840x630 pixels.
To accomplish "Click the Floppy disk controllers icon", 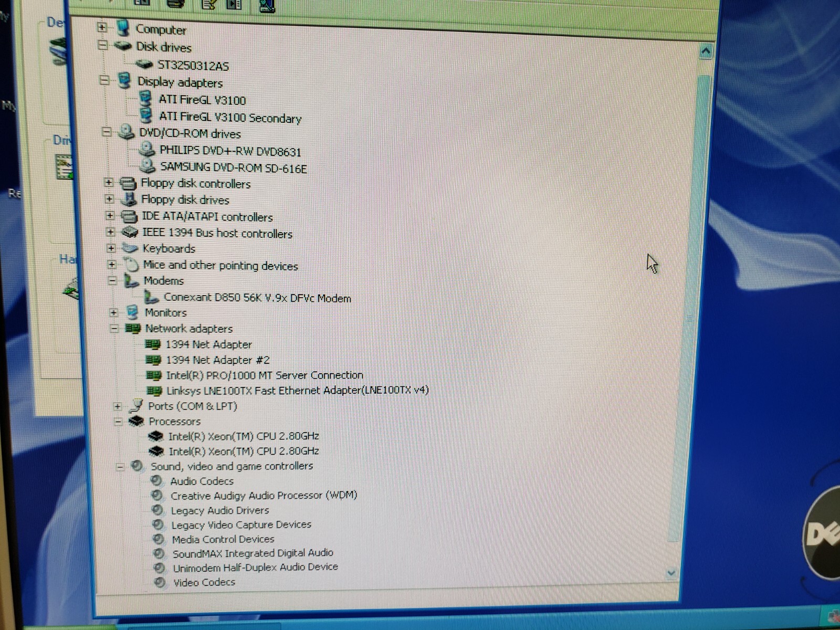I will point(128,183).
